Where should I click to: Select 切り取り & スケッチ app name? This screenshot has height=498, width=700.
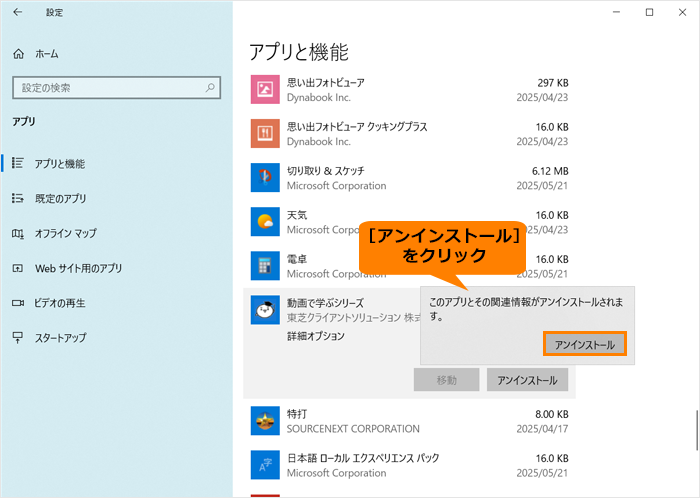click(x=325, y=171)
